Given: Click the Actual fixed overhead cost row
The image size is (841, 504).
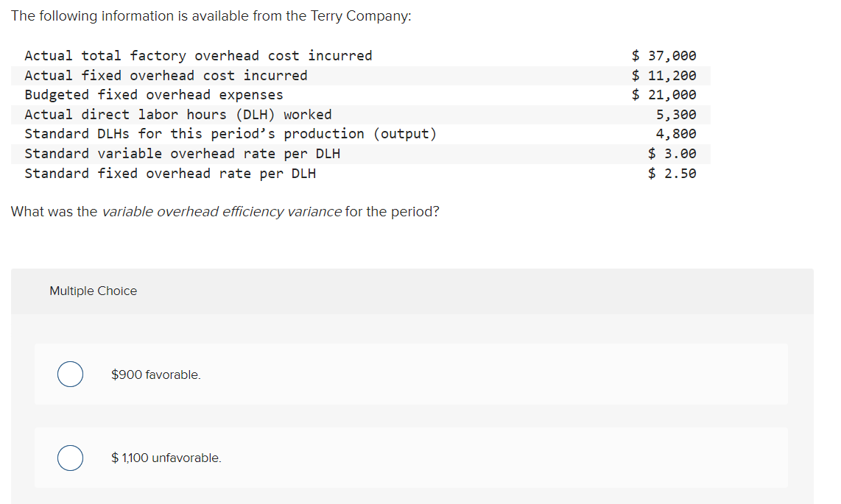Looking at the screenshot, I should (x=166, y=74).
